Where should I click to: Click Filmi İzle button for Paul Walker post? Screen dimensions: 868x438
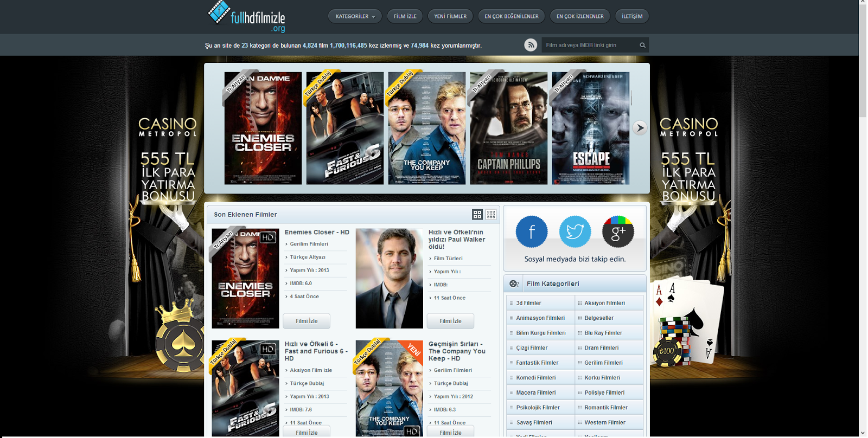(x=450, y=321)
